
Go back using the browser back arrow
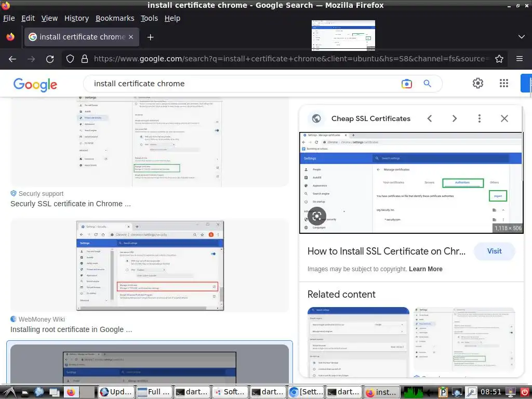[x=12, y=59]
